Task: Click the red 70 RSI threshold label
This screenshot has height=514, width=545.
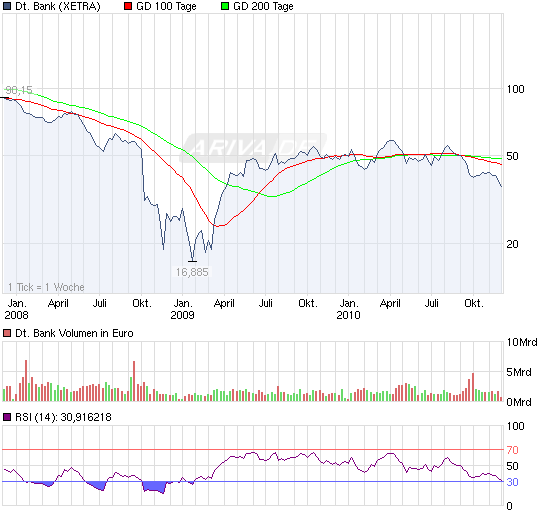Action: 512,450
